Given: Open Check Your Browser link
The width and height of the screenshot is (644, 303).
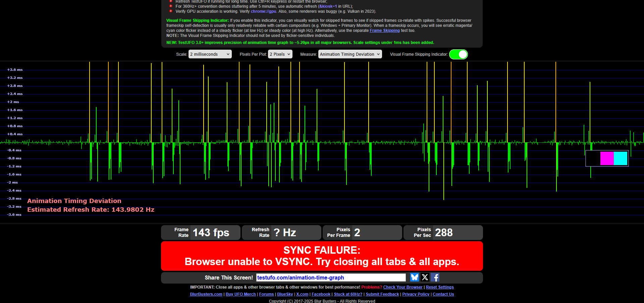Looking at the screenshot, I should click(x=403, y=287).
